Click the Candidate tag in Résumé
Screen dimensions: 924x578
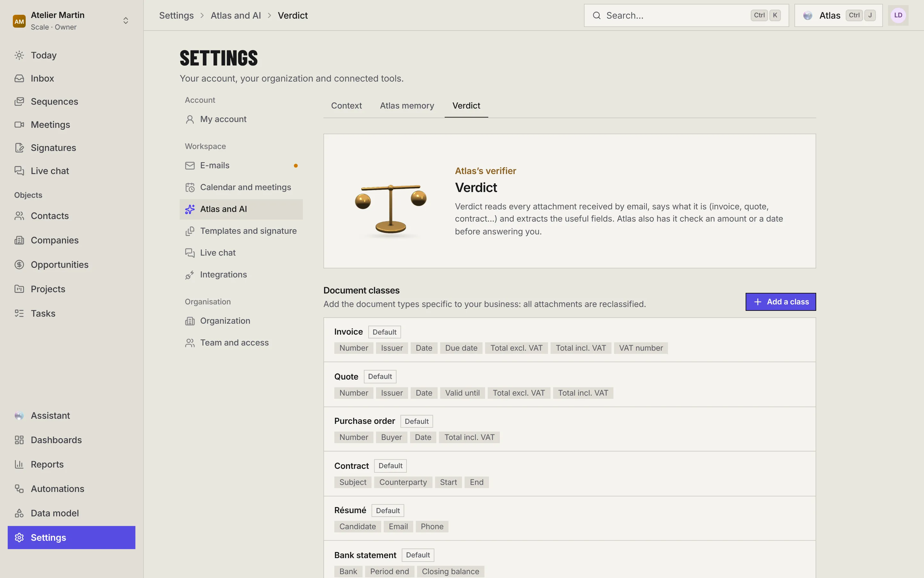pos(357,527)
